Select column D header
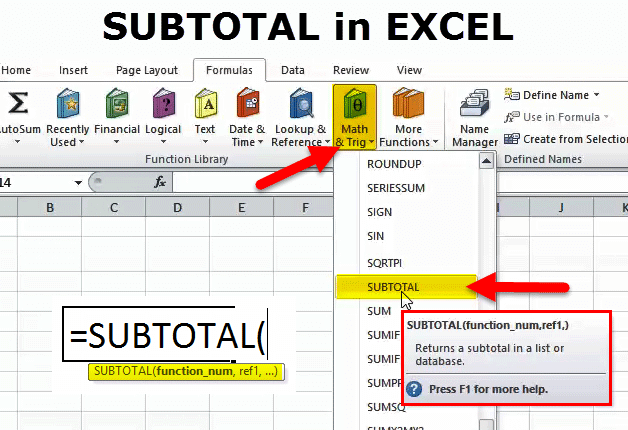 tap(177, 207)
